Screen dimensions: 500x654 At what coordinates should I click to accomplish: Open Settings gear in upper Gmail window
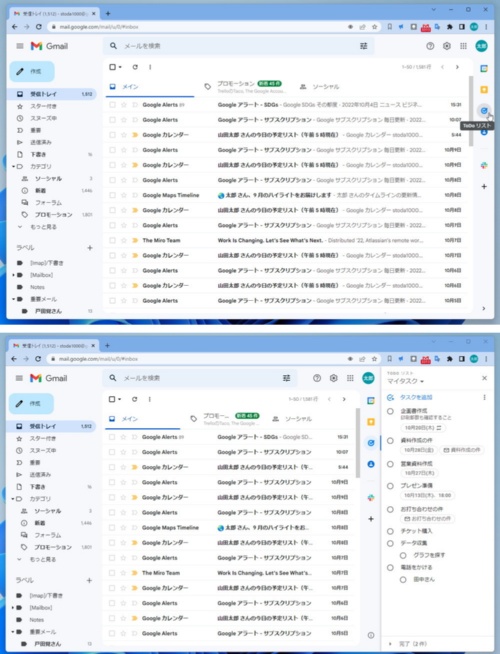tap(447, 46)
